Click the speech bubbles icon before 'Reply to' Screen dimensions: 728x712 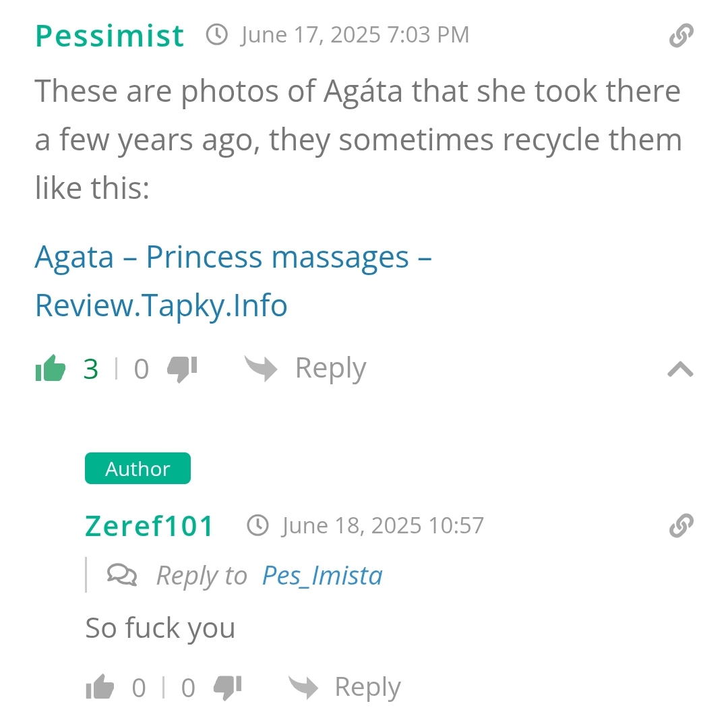click(x=122, y=575)
